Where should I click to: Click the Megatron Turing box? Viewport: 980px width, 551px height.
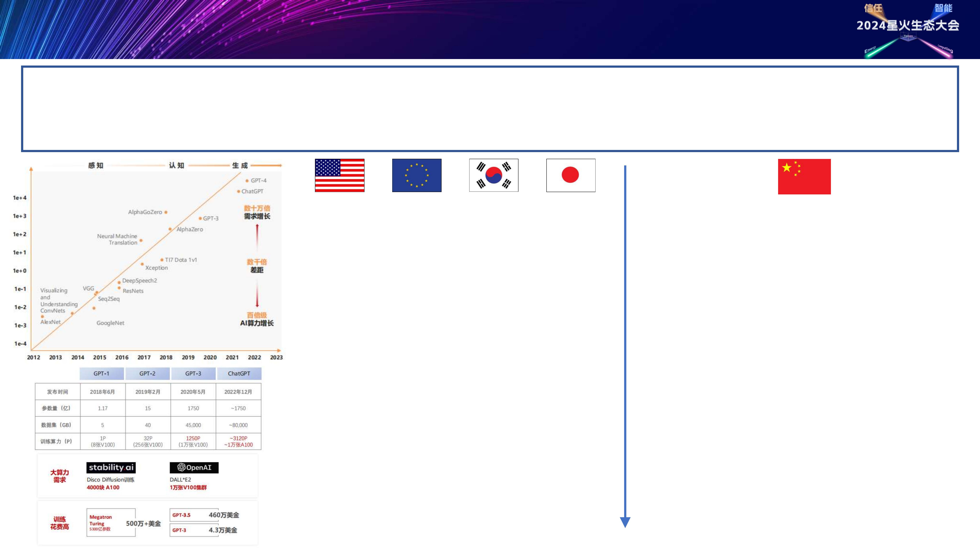click(111, 523)
